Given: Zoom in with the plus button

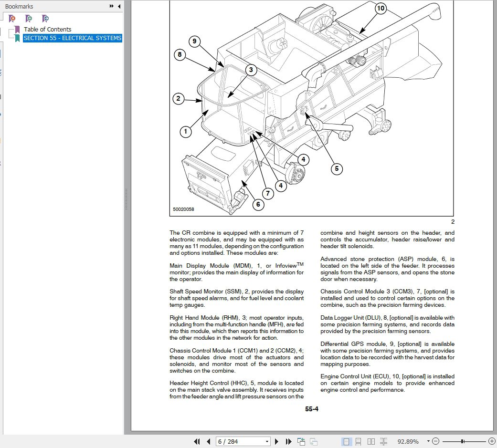Looking at the screenshot, I should click(x=491, y=441).
